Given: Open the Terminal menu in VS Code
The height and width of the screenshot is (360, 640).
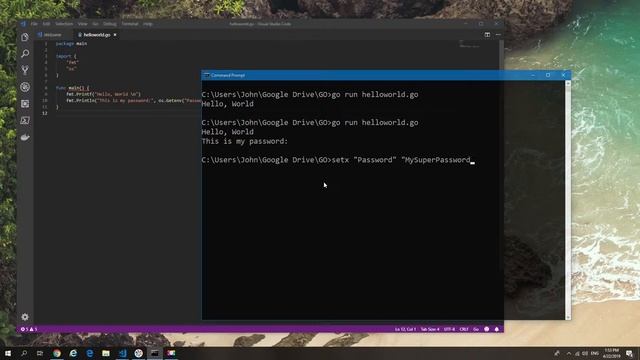Looking at the screenshot, I should tap(130, 24).
